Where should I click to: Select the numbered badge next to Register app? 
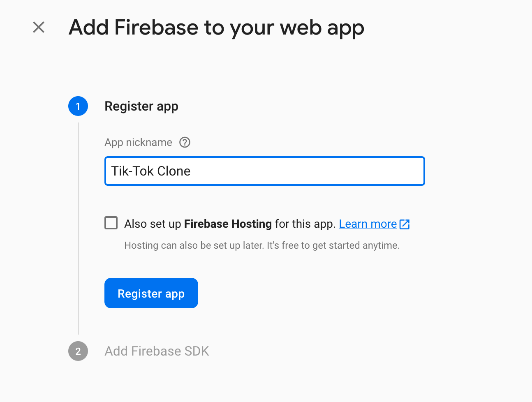(x=78, y=106)
